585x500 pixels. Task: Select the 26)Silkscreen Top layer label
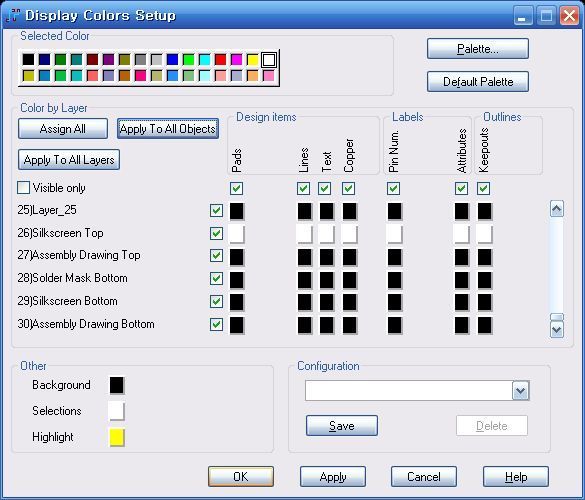(x=60, y=233)
